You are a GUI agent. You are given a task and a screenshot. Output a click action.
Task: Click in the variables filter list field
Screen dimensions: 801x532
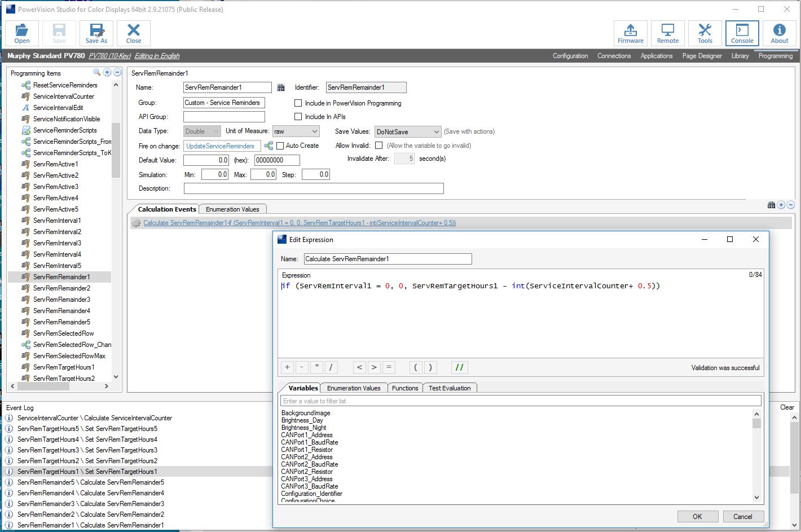pos(521,401)
